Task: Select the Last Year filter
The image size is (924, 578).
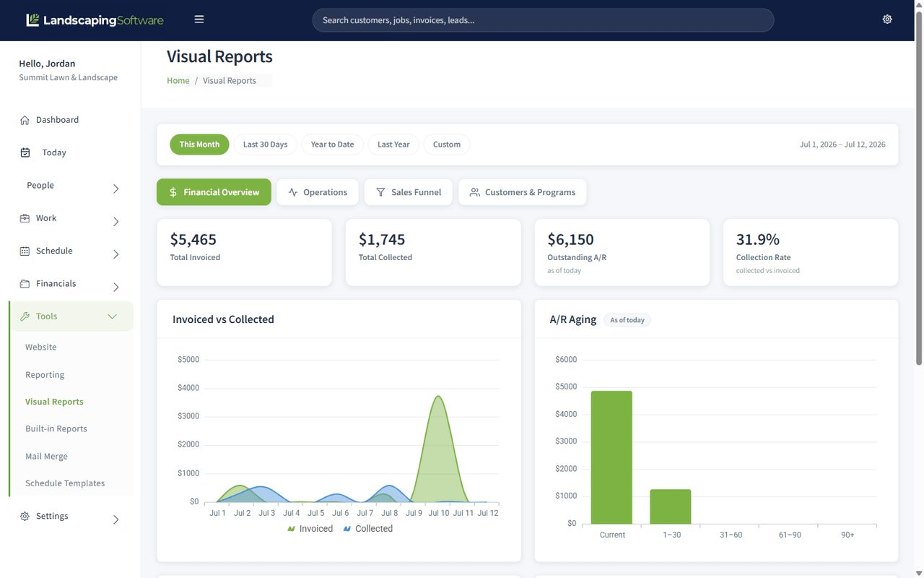Action: click(x=393, y=144)
